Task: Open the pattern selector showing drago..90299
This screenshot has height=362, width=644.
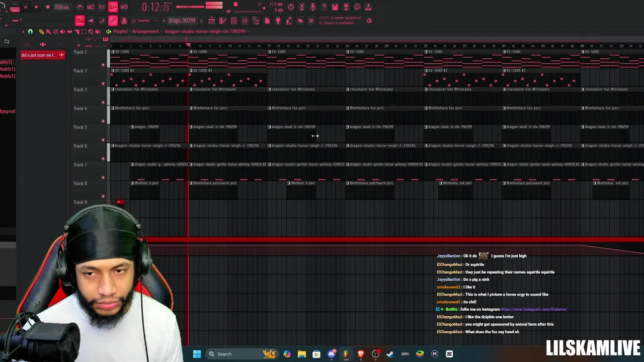Action: [182, 21]
